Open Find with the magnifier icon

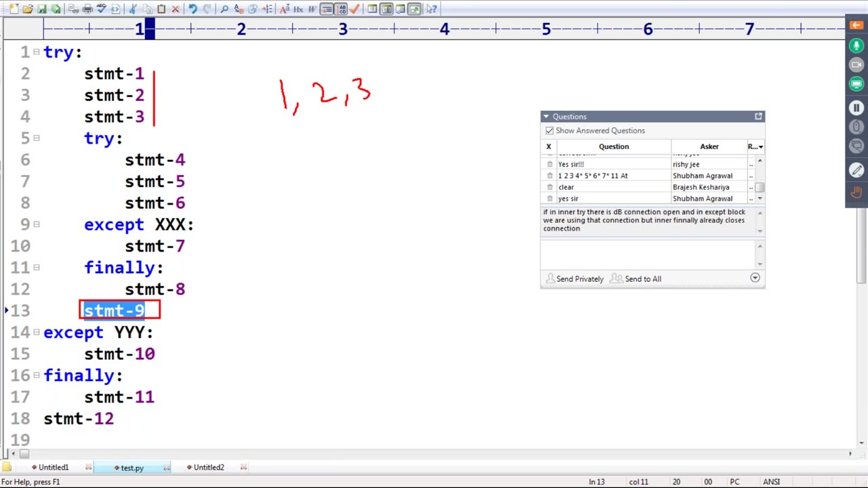pyautogui.click(x=224, y=9)
